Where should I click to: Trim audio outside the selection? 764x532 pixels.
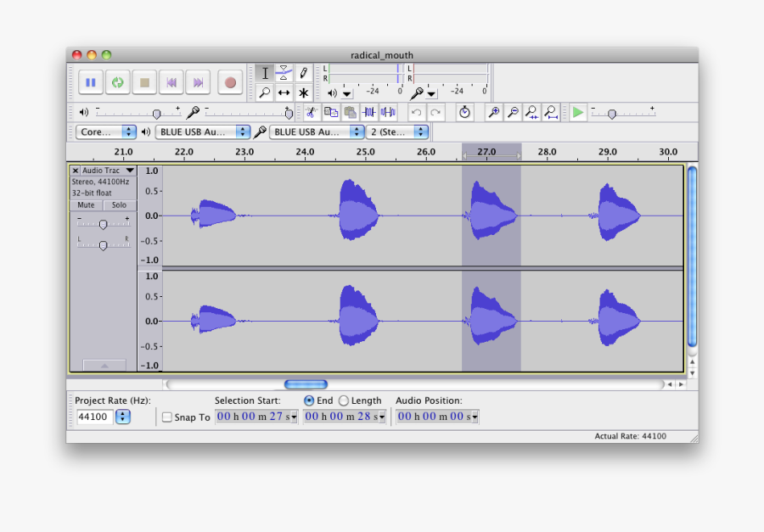[x=369, y=111]
